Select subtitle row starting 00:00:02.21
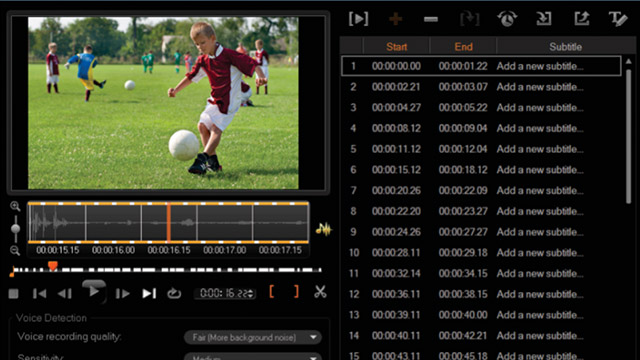 481,87
